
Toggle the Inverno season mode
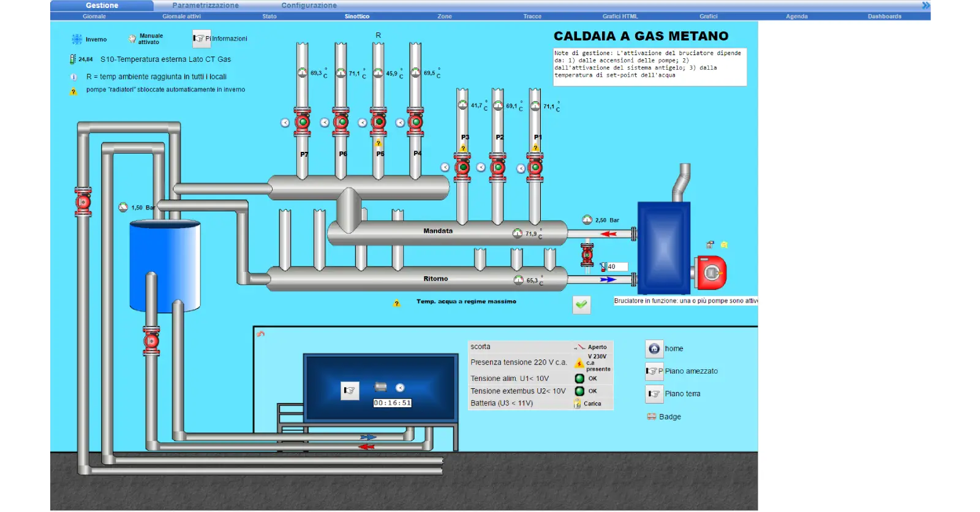click(x=77, y=39)
